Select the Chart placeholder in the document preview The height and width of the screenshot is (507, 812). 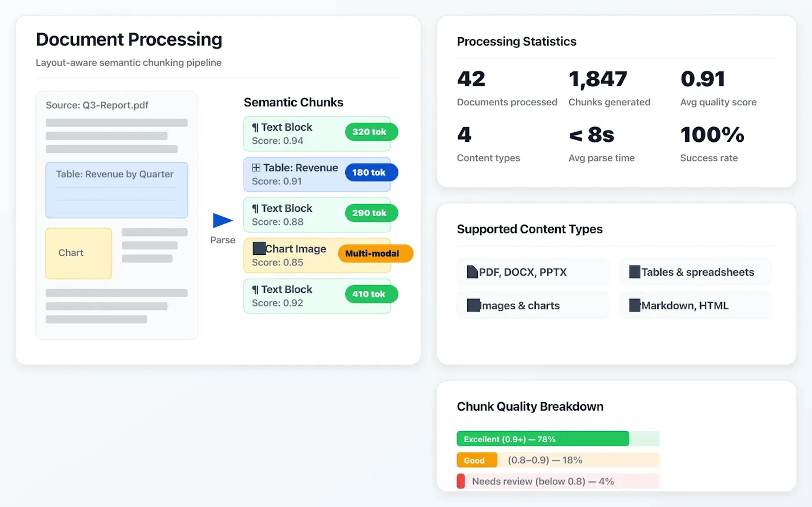(x=78, y=253)
